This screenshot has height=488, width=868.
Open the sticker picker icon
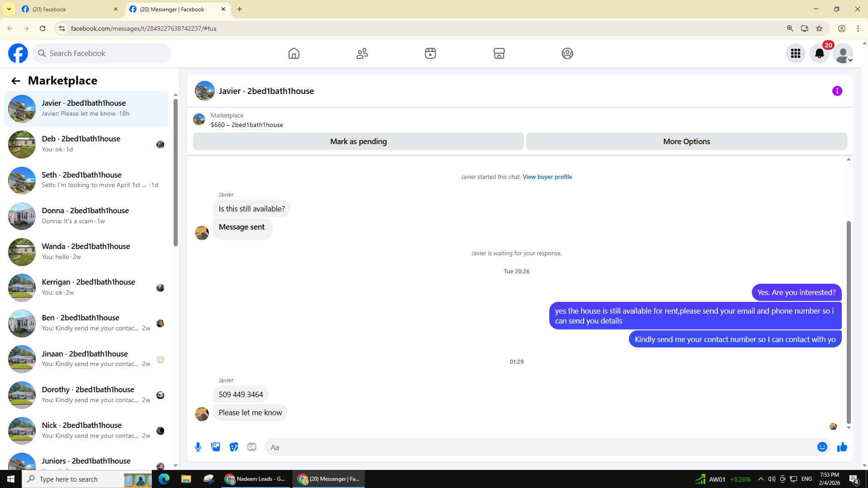pyautogui.click(x=234, y=447)
